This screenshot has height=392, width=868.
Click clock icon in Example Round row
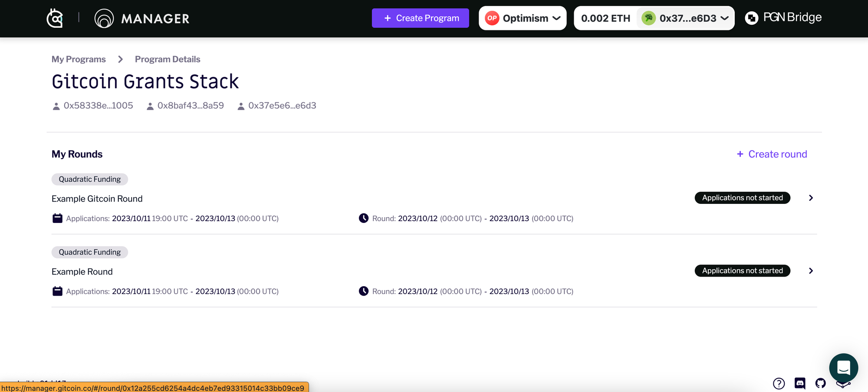364,291
